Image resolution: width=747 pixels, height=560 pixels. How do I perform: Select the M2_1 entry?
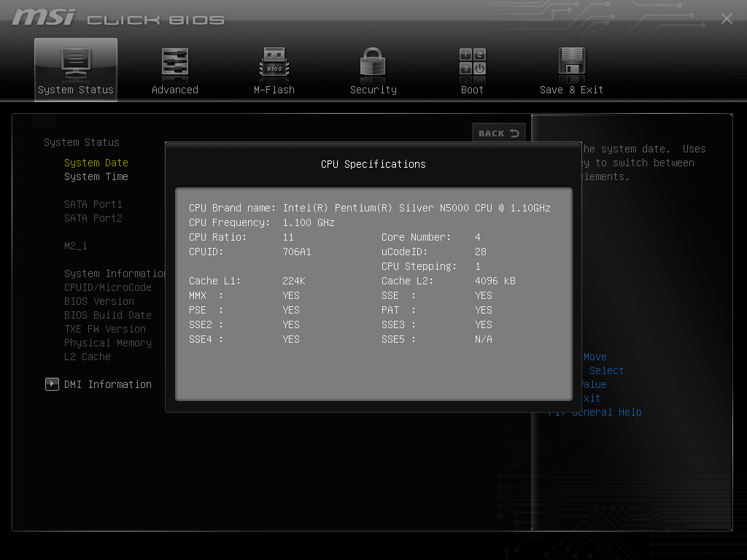[x=76, y=246]
